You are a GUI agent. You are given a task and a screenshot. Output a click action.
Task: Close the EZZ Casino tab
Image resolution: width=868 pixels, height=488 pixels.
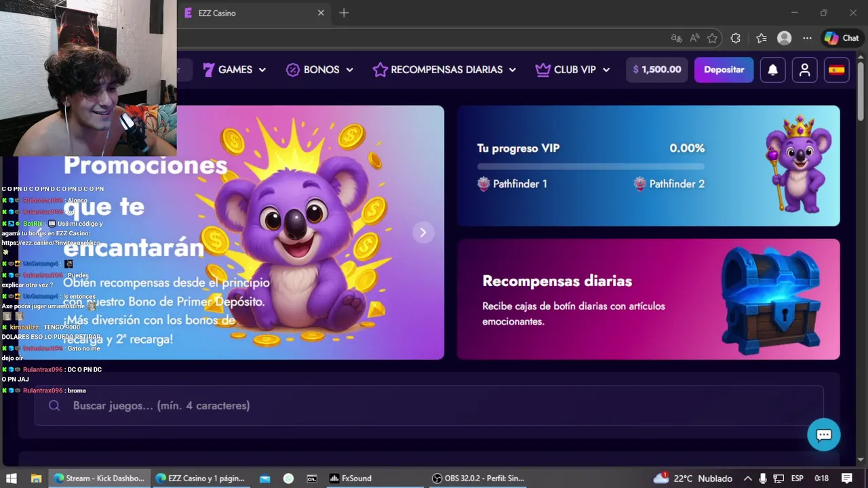[321, 13]
